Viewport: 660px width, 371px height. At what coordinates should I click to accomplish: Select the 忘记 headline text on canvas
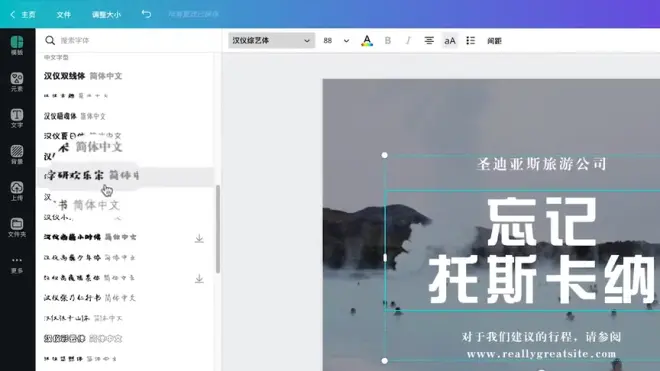coord(542,222)
